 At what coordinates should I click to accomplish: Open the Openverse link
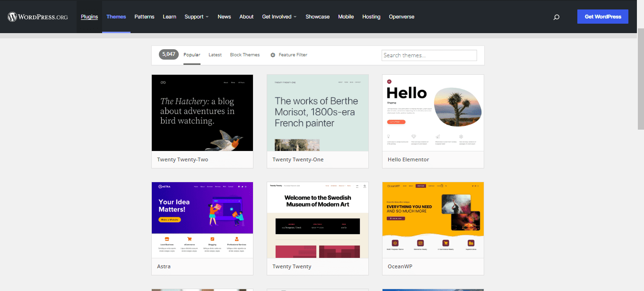(401, 17)
